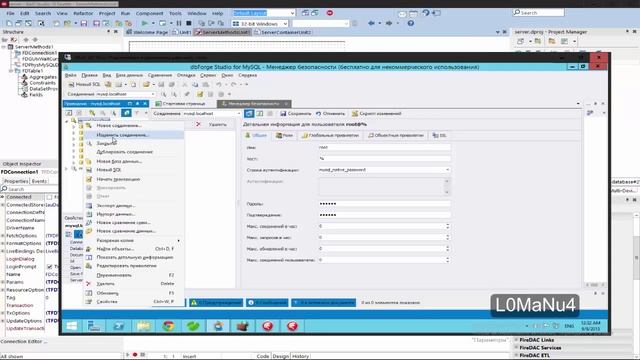The height and width of the screenshot is (360, 640).
Task: Click the Пароль password field
Action: (x=384, y=203)
